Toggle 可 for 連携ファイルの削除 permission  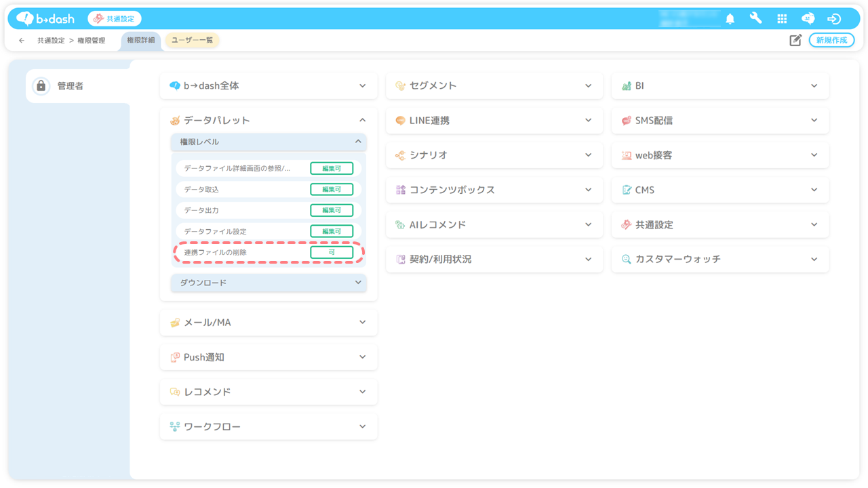332,253
